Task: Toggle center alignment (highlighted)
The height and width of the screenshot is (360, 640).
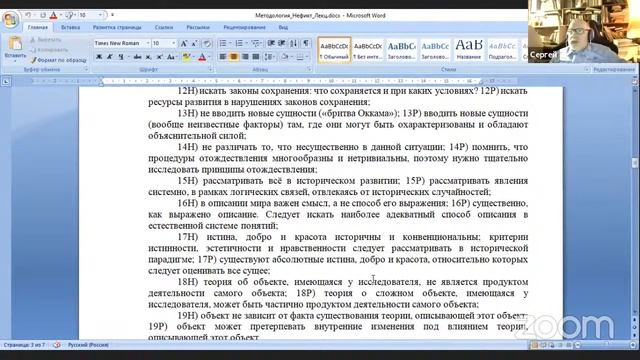Action: click(x=233, y=57)
